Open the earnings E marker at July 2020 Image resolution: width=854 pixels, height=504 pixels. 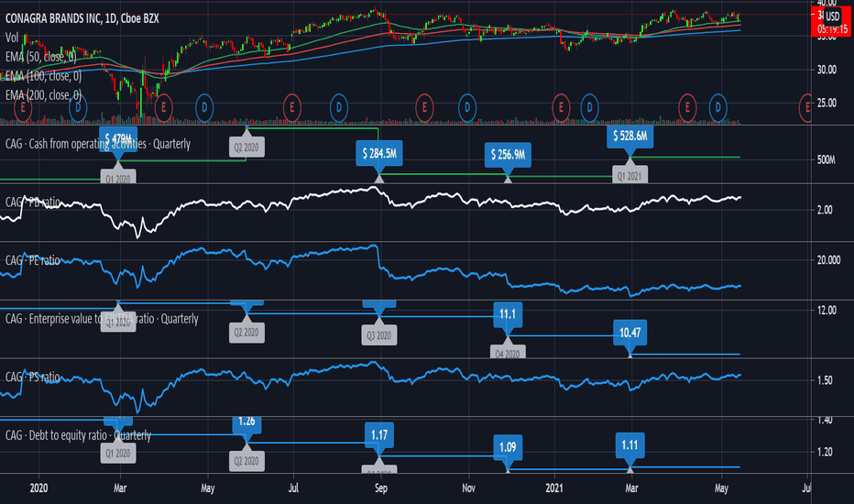pyautogui.click(x=292, y=107)
